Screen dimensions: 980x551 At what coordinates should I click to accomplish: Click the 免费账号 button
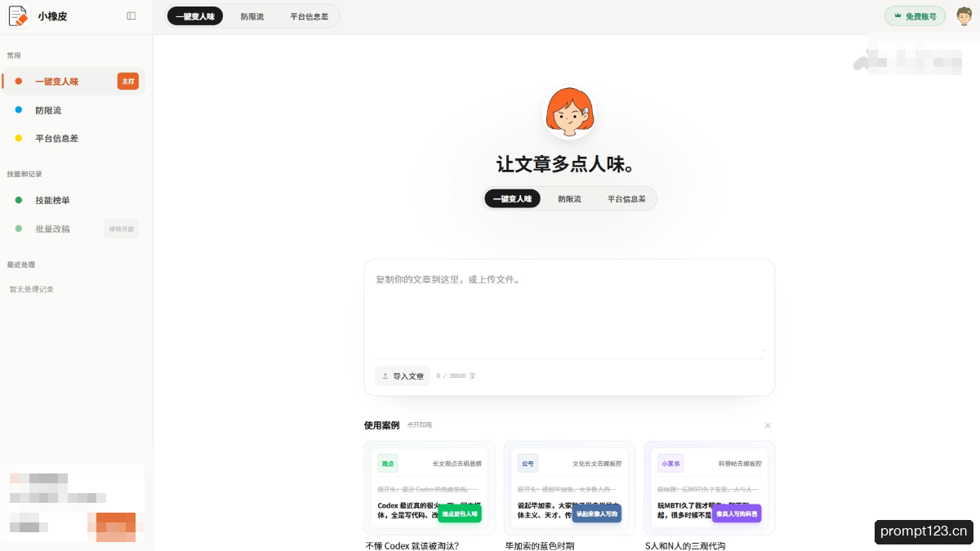point(915,16)
